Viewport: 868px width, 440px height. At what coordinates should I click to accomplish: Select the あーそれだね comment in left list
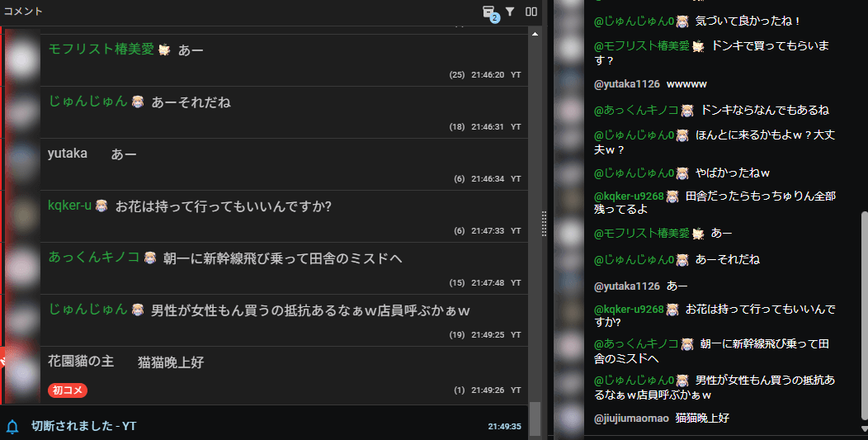pos(191,102)
